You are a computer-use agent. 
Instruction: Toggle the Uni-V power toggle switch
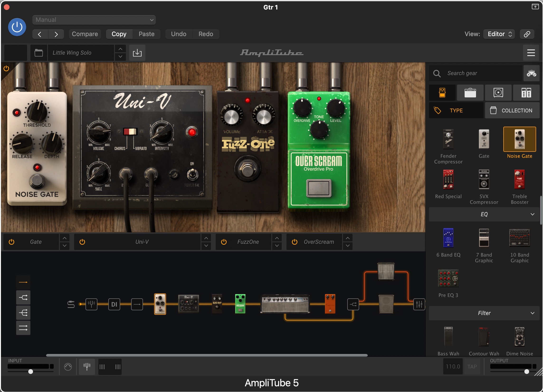pos(192,174)
